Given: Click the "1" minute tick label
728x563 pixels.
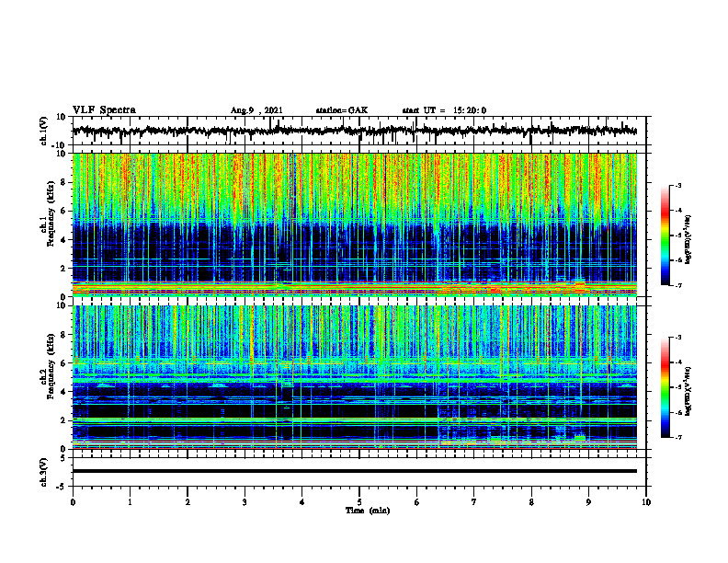Looking at the screenshot, I should coord(130,502).
